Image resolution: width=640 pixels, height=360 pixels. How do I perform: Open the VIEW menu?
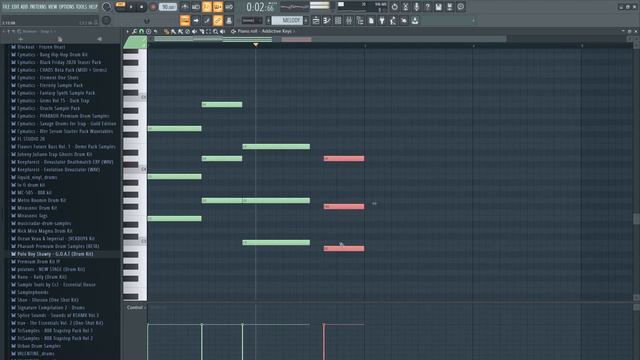53,7
